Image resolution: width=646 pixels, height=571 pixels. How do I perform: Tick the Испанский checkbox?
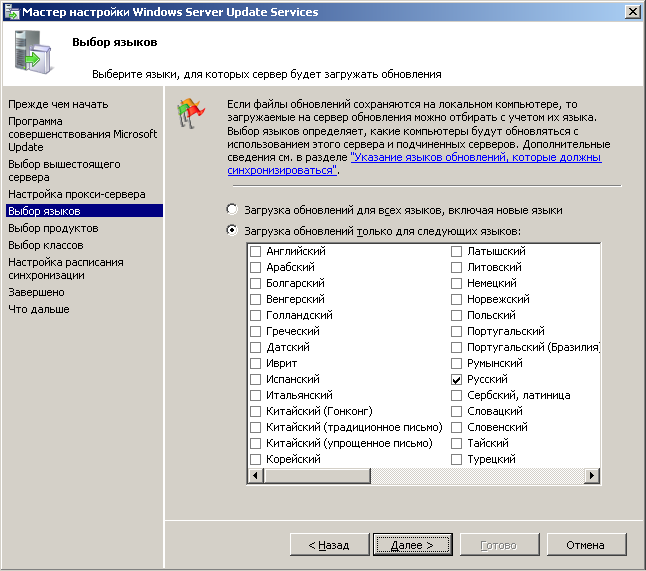[255, 379]
